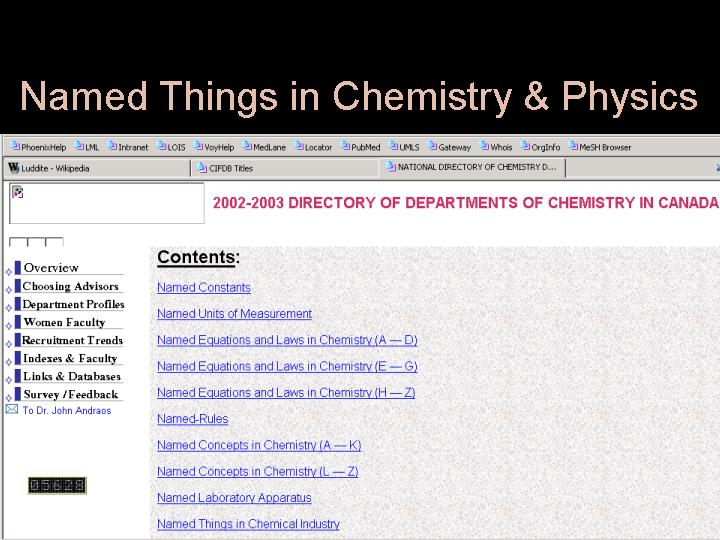Click the broken image placeholder icon

(x=17, y=192)
